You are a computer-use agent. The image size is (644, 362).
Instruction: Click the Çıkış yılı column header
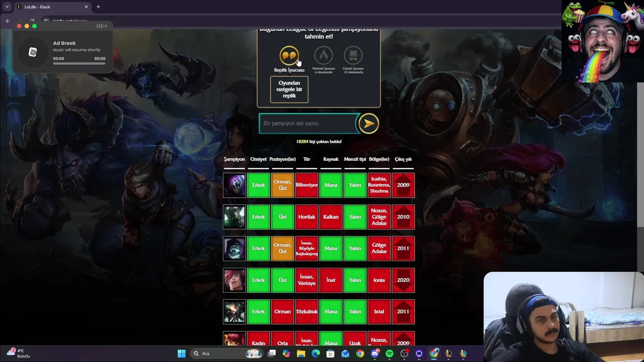(404, 159)
